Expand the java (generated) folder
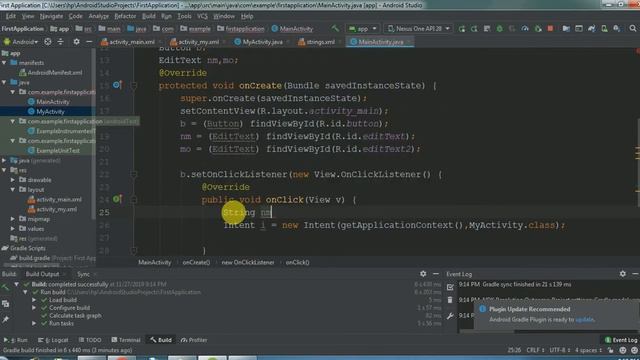Viewport: 640px width, 360px height. (x=4, y=160)
